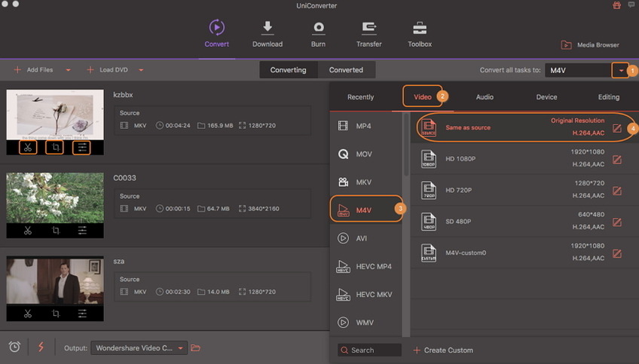
Task: Select MKV format in list
Action: 365,182
